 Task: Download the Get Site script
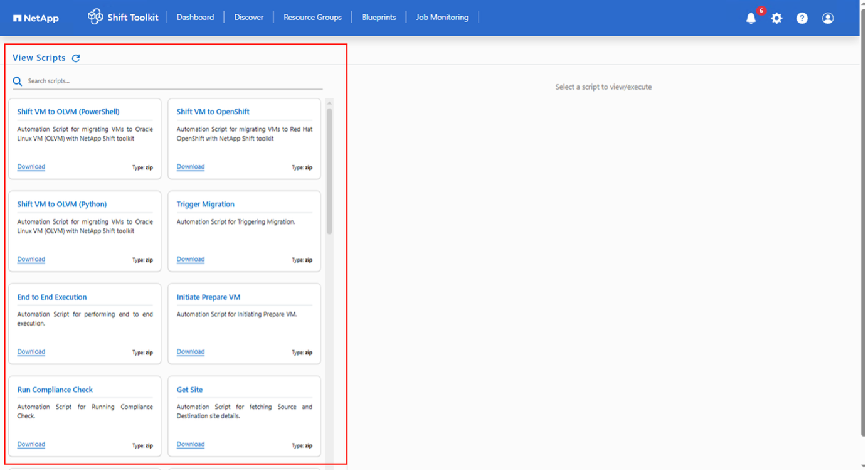coord(191,445)
